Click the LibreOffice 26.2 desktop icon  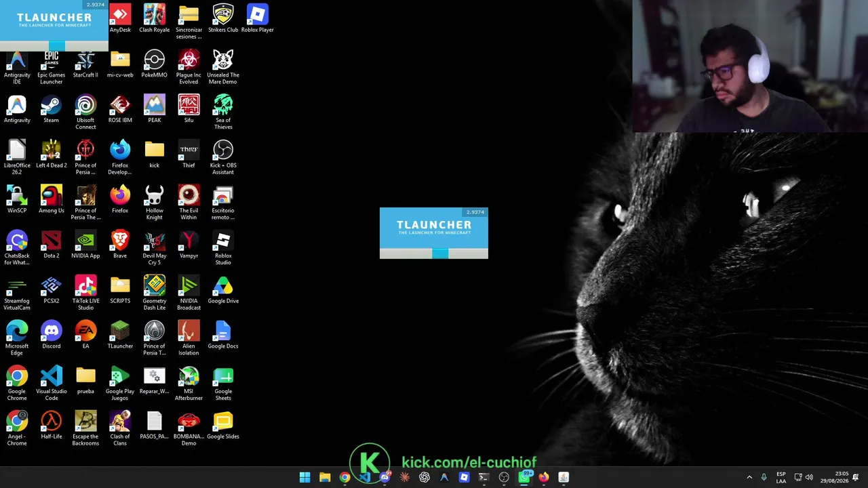point(17,158)
